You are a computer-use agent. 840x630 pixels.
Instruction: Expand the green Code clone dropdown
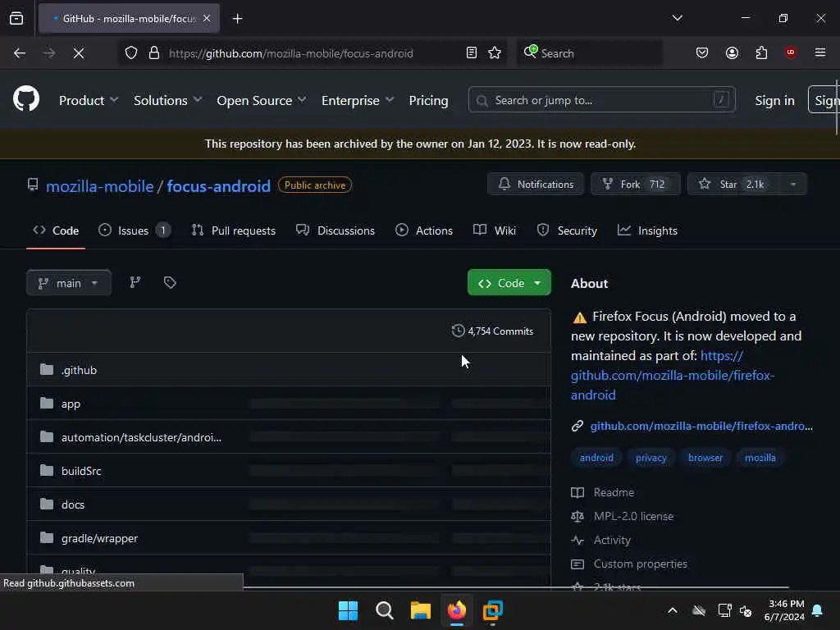tap(509, 283)
